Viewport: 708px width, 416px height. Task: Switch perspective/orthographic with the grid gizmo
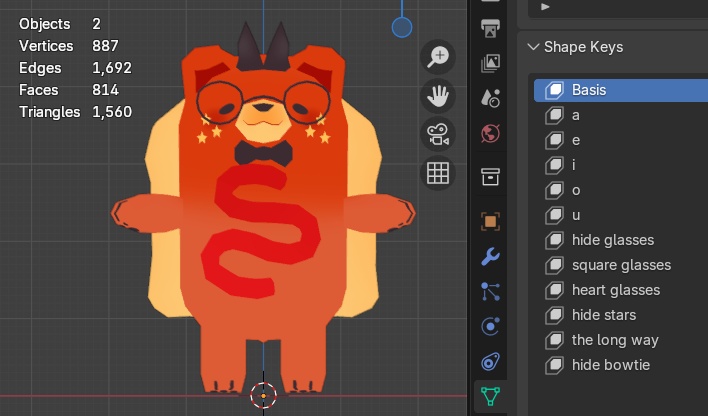[438, 173]
